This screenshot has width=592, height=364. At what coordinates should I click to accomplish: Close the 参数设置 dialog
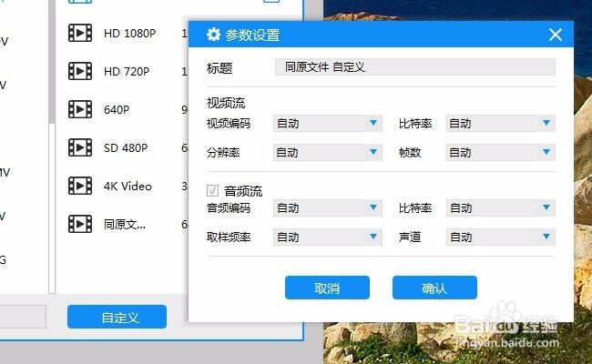(556, 35)
